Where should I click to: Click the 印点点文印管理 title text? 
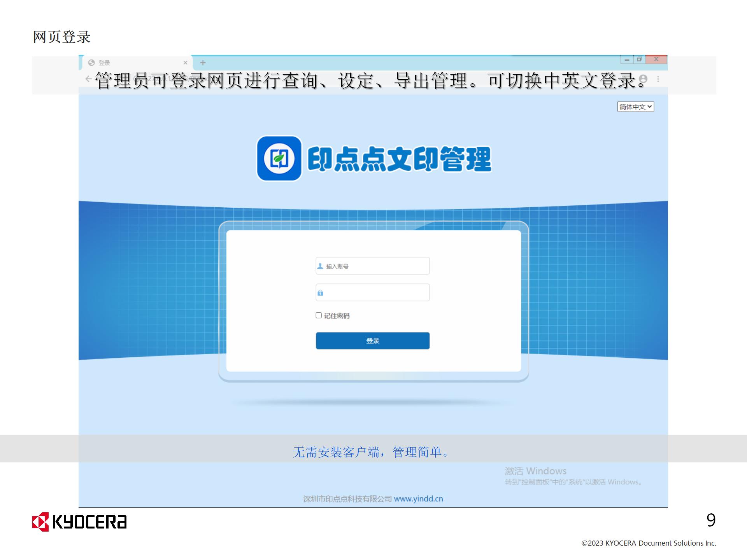pyautogui.click(x=399, y=159)
